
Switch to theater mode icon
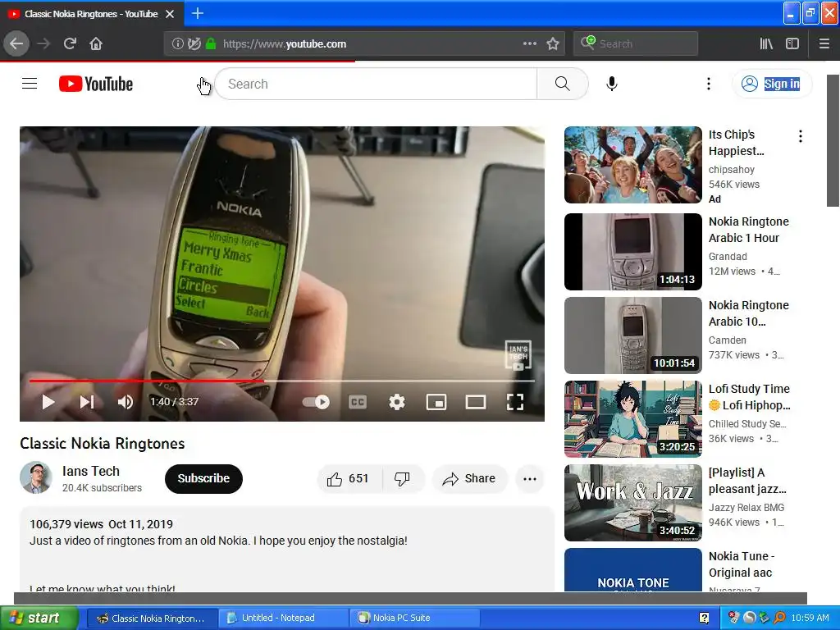pos(475,402)
